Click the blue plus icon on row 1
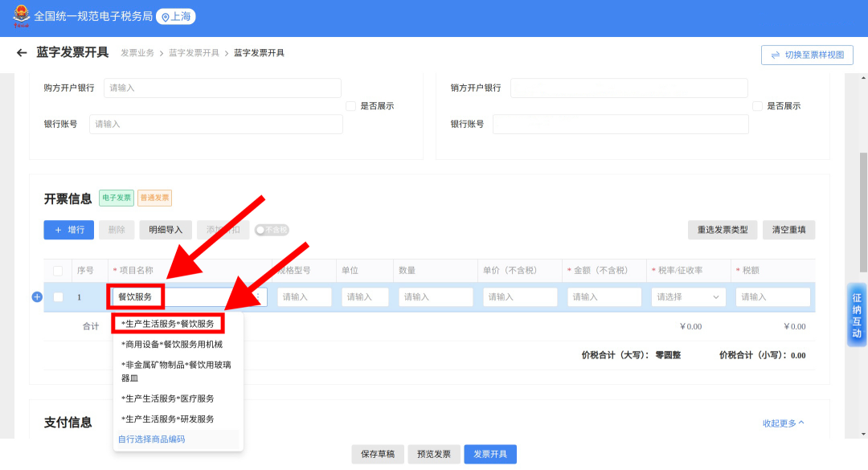Viewport: 868px width, 470px height. pyautogui.click(x=37, y=296)
